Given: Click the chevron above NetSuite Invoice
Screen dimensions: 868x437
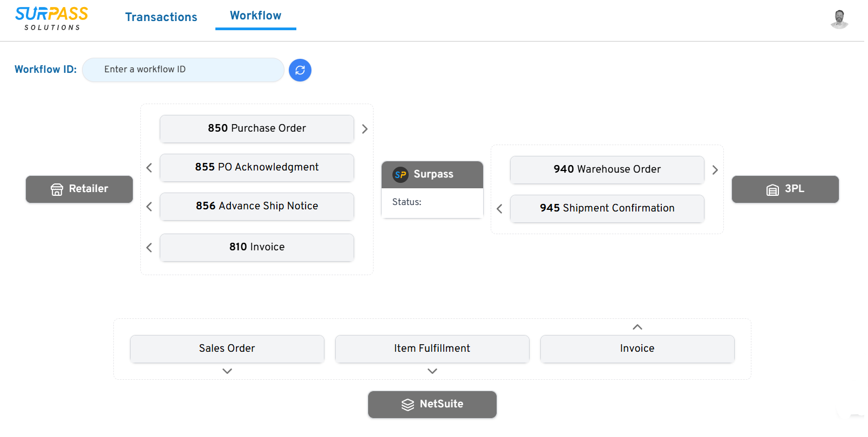Looking at the screenshot, I should [638, 327].
